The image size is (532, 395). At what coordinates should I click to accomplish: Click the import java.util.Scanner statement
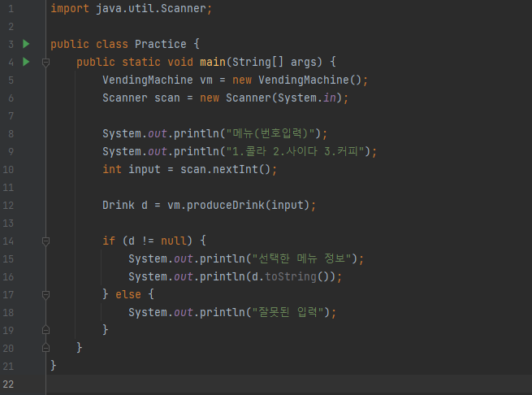(x=132, y=8)
